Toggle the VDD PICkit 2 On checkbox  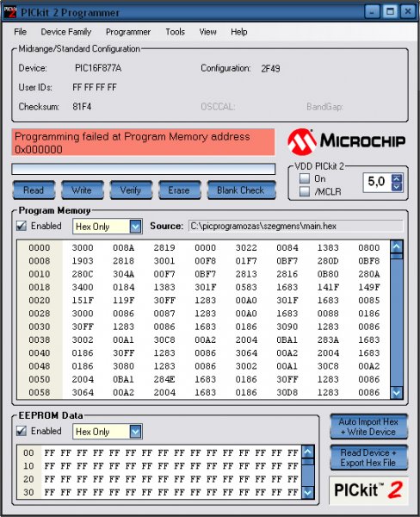[305, 178]
